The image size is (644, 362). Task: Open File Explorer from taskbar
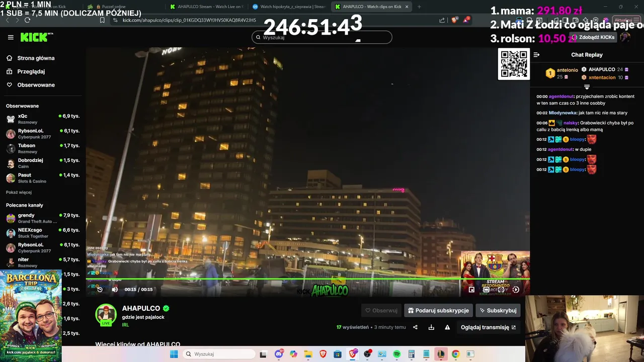tap(308, 354)
